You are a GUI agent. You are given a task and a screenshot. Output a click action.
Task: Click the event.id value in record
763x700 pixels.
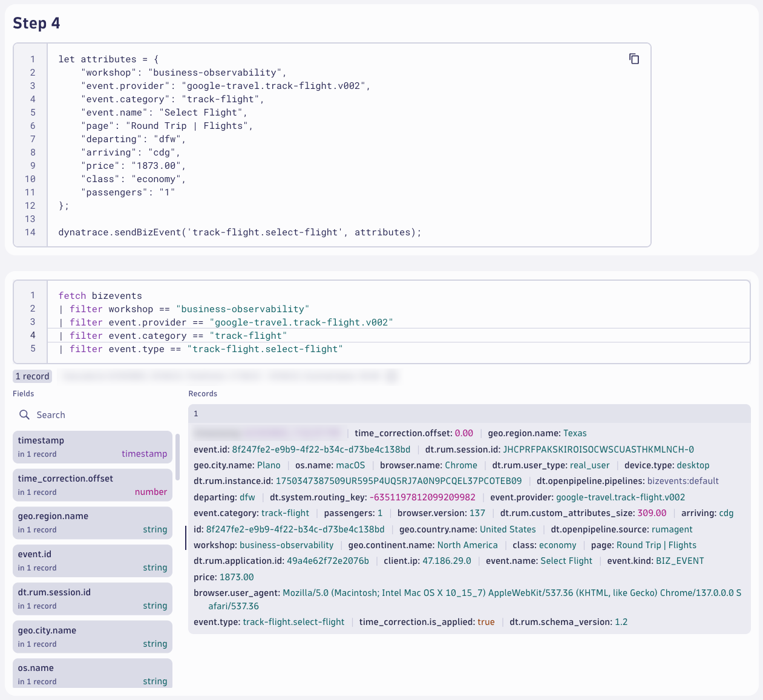pos(321,450)
